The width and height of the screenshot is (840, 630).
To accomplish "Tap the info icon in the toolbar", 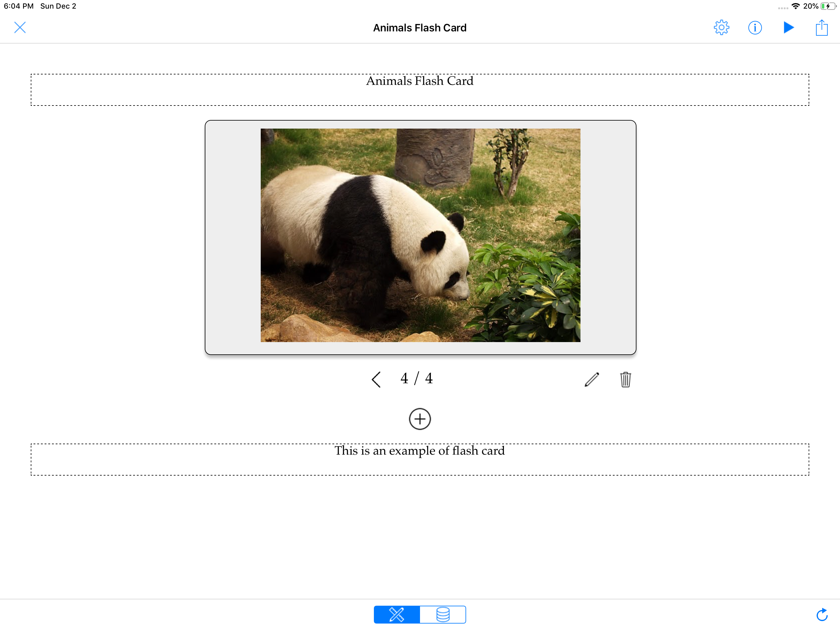I will (755, 28).
